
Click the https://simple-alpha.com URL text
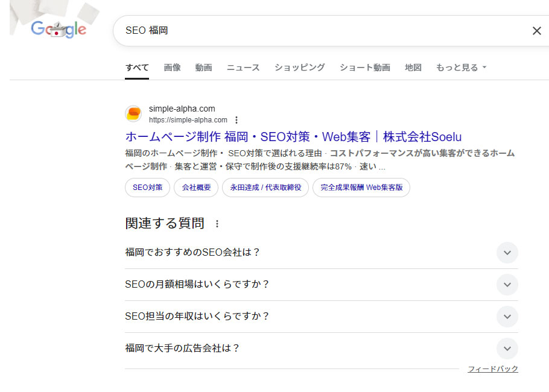pyautogui.click(x=188, y=120)
